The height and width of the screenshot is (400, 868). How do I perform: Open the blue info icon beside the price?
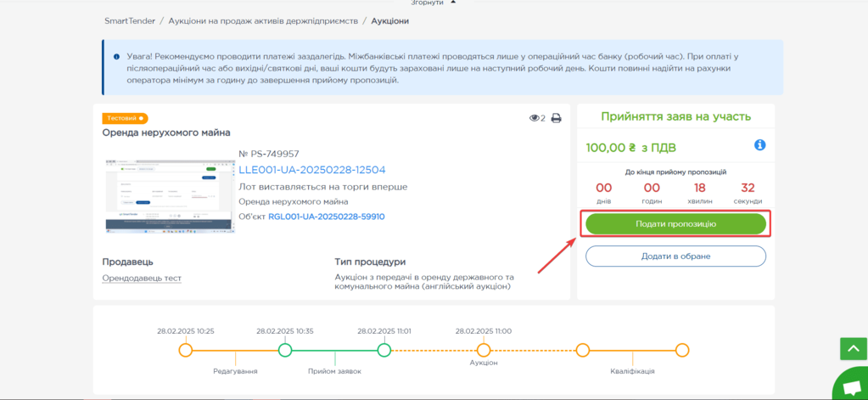click(x=760, y=145)
